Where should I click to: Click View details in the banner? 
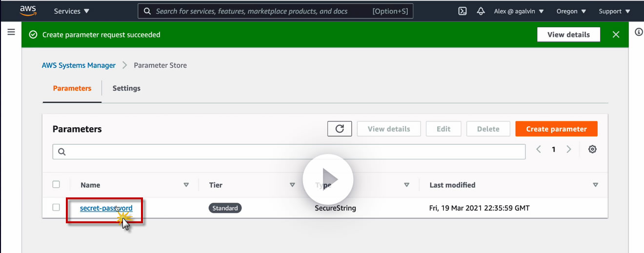pyautogui.click(x=568, y=35)
